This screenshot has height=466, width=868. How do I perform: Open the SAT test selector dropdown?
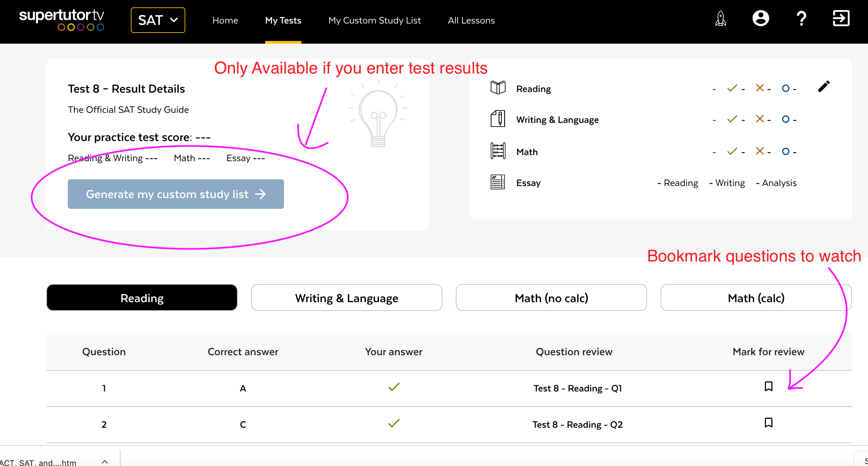click(x=158, y=20)
